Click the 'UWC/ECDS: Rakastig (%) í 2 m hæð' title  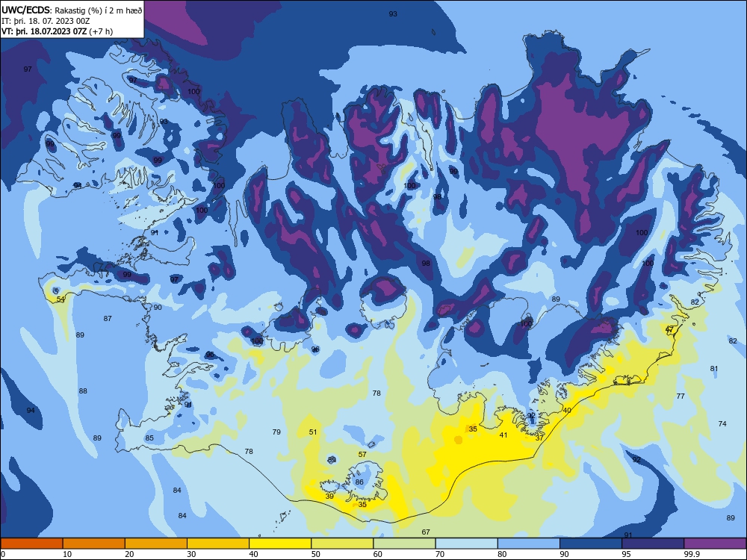72,10
